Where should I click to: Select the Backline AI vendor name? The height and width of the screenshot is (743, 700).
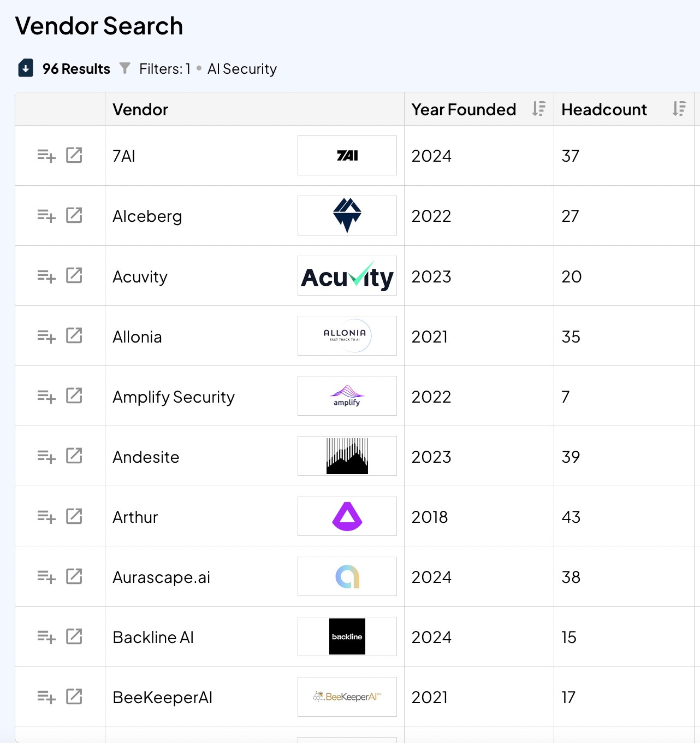(x=153, y=637)
